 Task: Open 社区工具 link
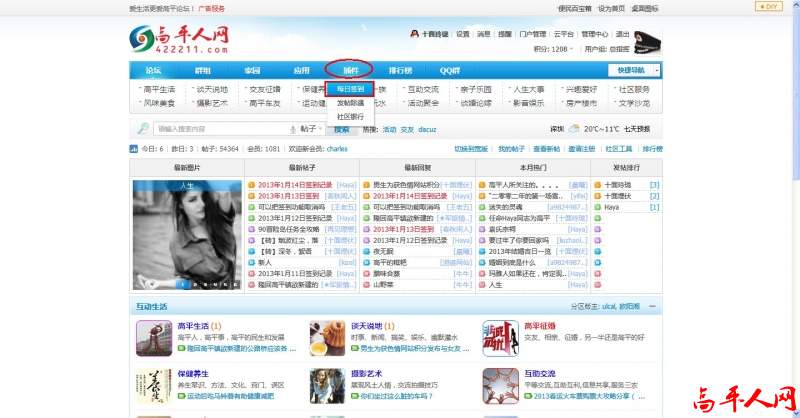(x=619, y=149)
